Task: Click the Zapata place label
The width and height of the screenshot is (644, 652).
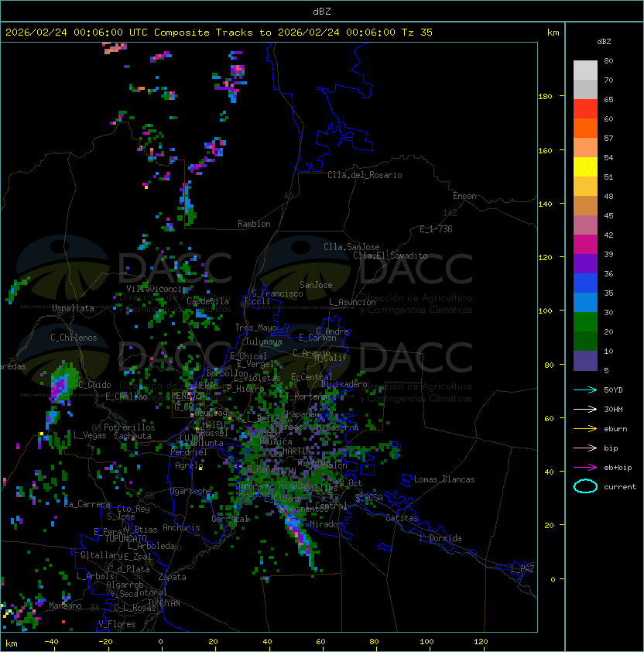Action: [172, 577]
